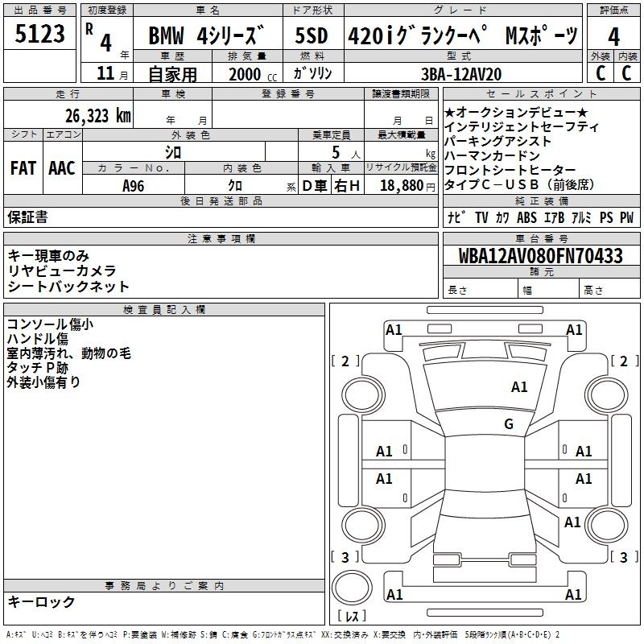Click the ハーマンカードン sales point line

(x=492, y=155)
